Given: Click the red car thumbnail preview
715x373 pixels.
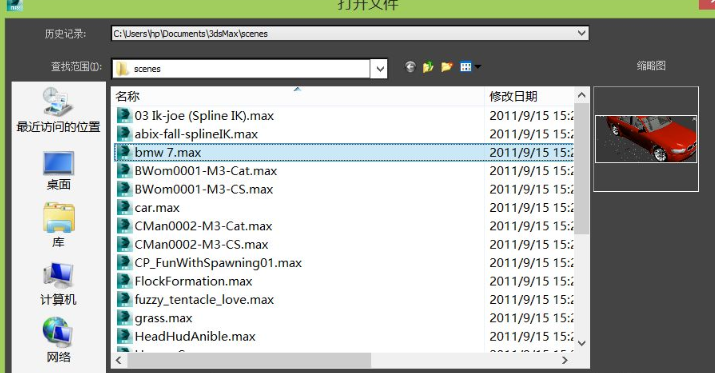Looking at the screenshot, I should click(x=646, y=139).
